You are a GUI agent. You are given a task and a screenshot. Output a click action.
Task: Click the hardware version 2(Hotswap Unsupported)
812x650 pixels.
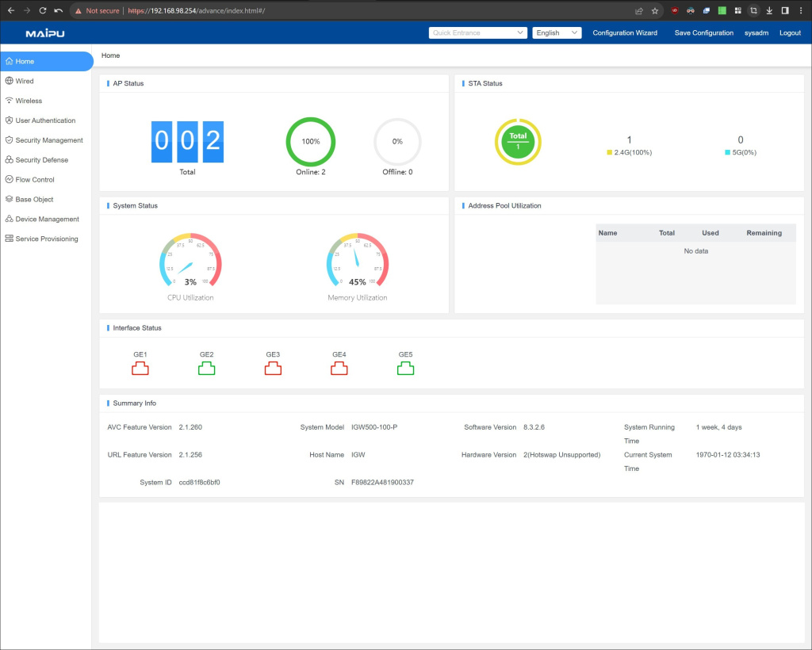(x=562, y=454)
